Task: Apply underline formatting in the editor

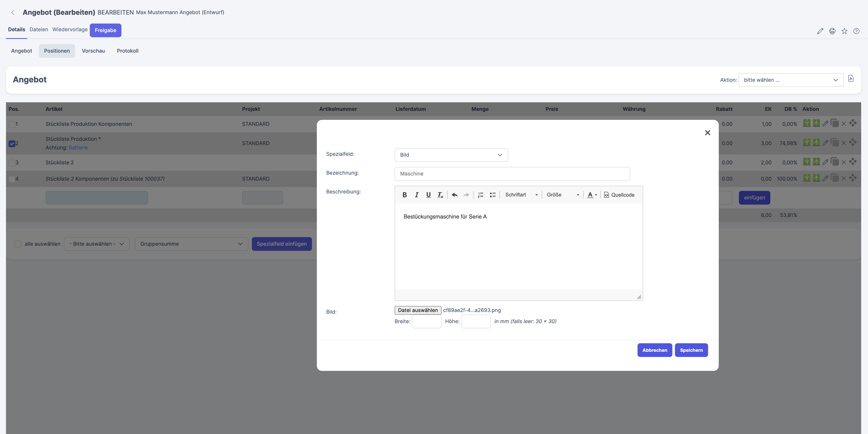Action: pyautogui.click(x=428, y=195)
